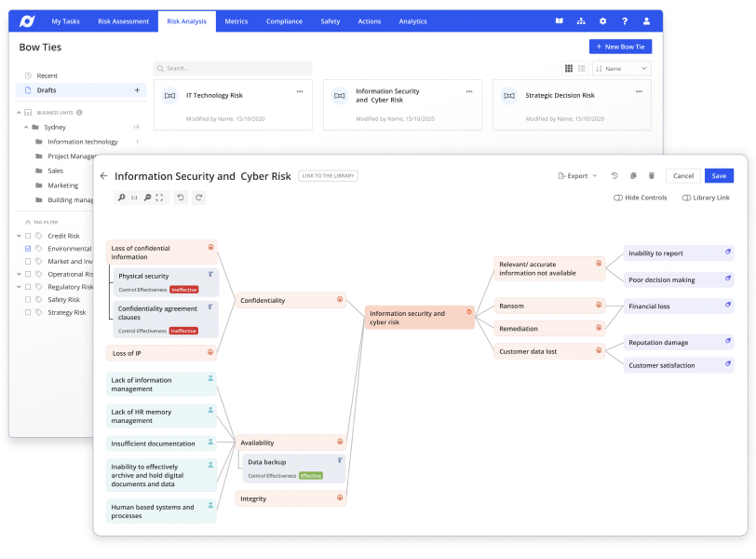
Task: Open the Name sort dropdown
Action: click(x=621, y=69)
